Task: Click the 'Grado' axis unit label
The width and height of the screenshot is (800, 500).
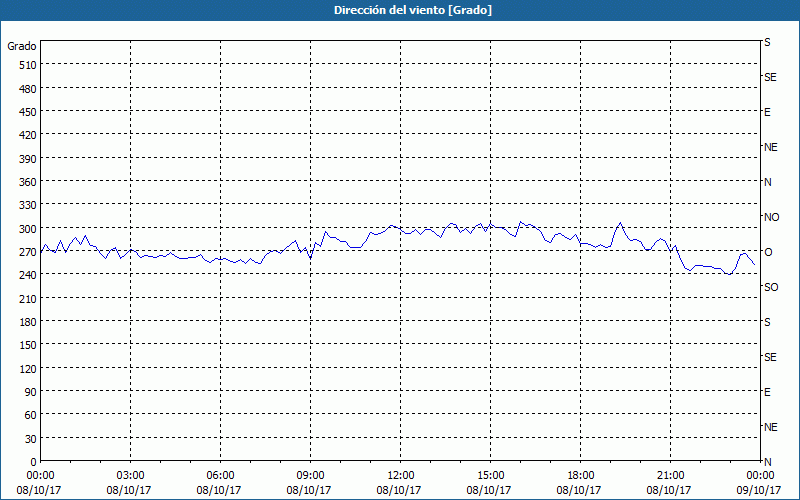Action: tap(22, 46)
